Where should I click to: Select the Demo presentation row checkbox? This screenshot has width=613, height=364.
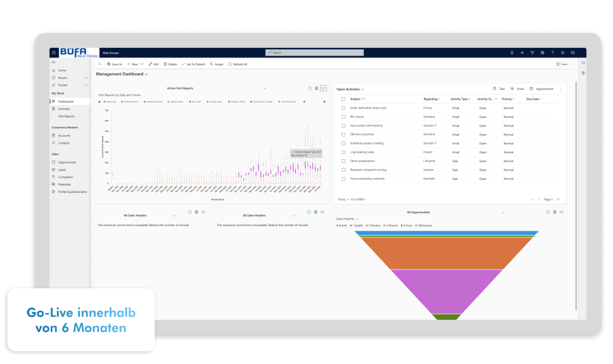click(x=343, y=161)
